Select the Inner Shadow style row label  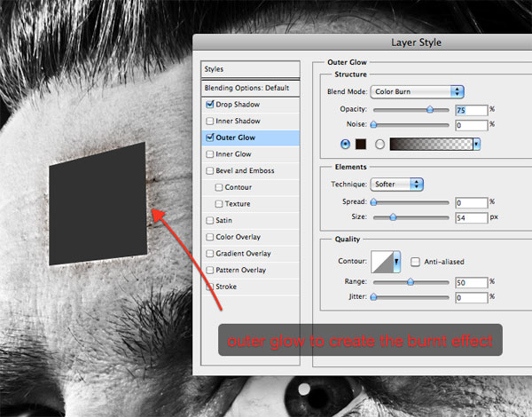[x=239, y=121]
